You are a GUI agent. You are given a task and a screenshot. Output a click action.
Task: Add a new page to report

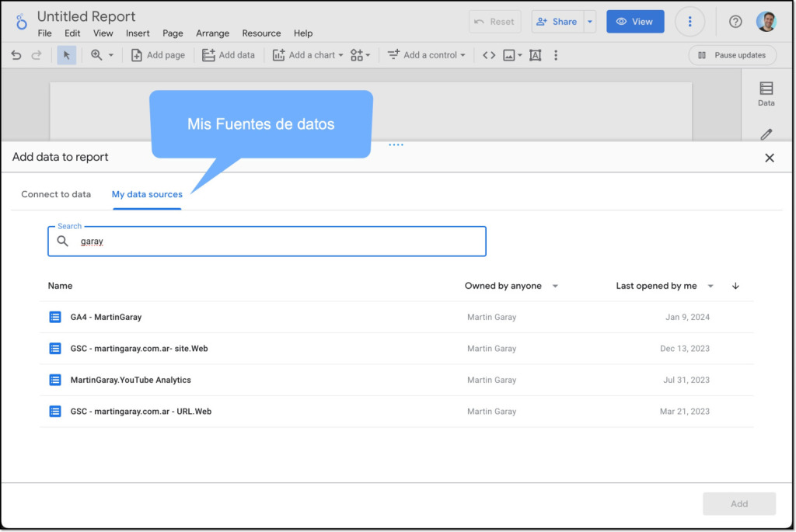[158, 55]
